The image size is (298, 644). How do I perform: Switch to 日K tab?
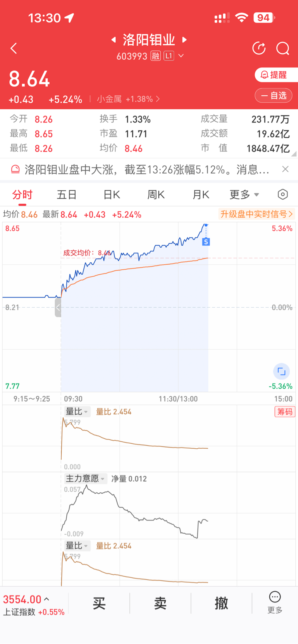click(111, 195)
